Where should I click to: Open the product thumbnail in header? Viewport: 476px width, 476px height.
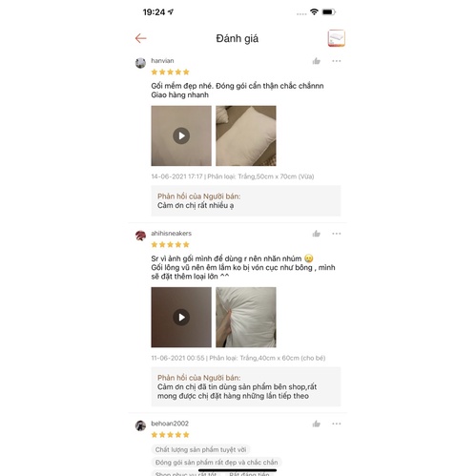point(336,38)
